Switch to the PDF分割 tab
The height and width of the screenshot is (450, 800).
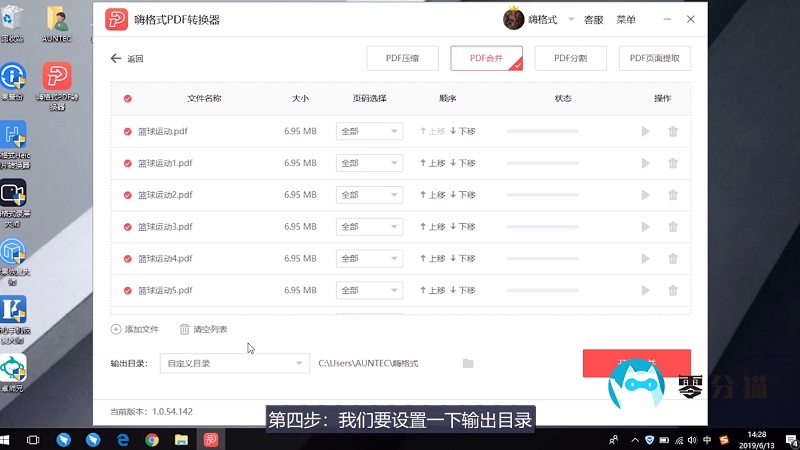(570, 59)
